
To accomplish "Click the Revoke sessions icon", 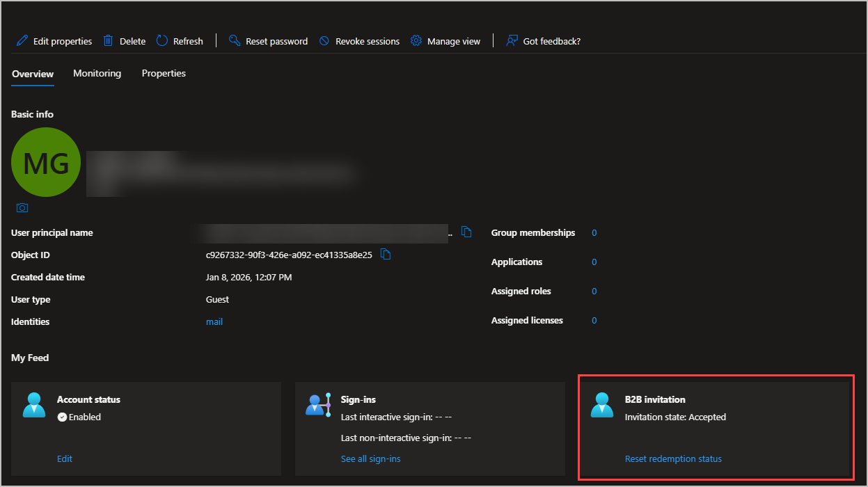I will tap(324, 40).
